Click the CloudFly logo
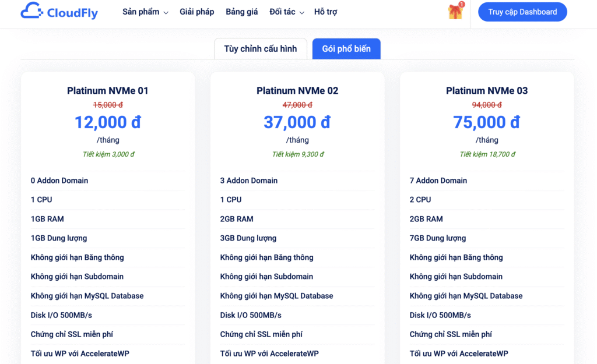 tap(59, 12)
